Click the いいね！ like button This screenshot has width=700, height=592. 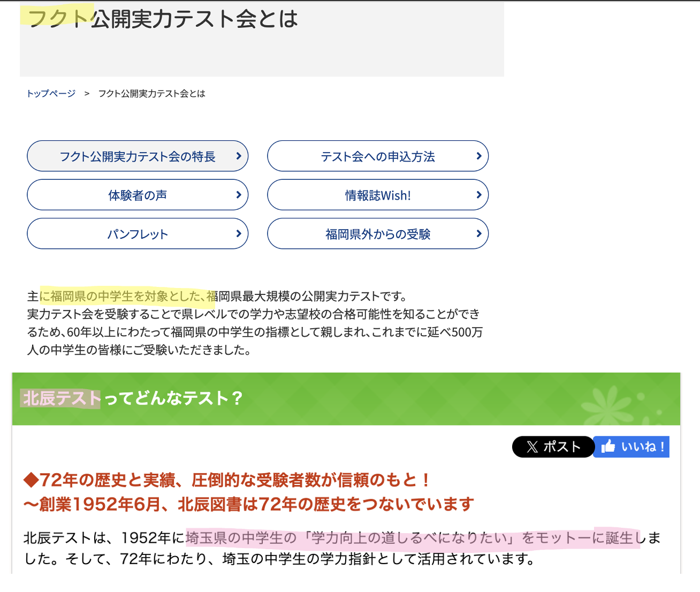click(x=631, y=447)
